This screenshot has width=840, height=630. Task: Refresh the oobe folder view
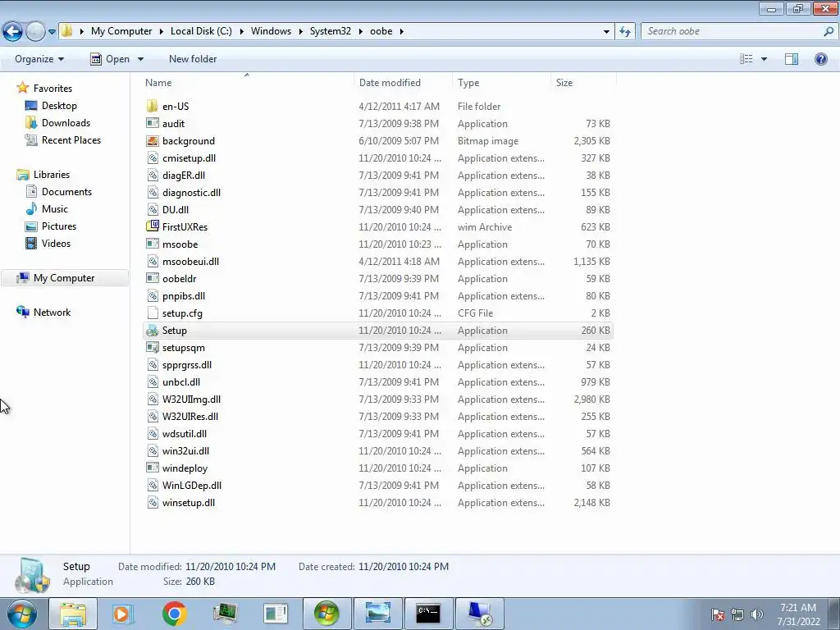[624, 31]
